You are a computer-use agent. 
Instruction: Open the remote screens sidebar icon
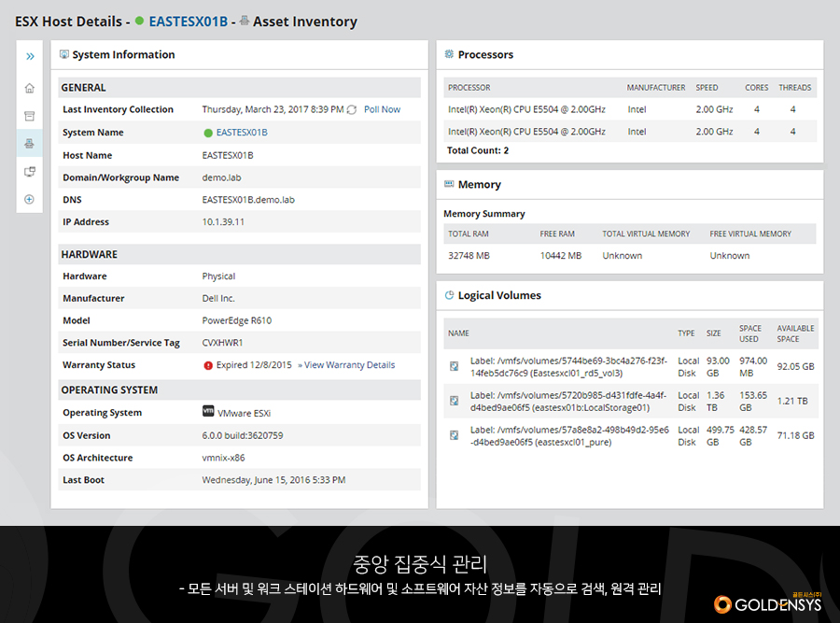click(30, 172)
